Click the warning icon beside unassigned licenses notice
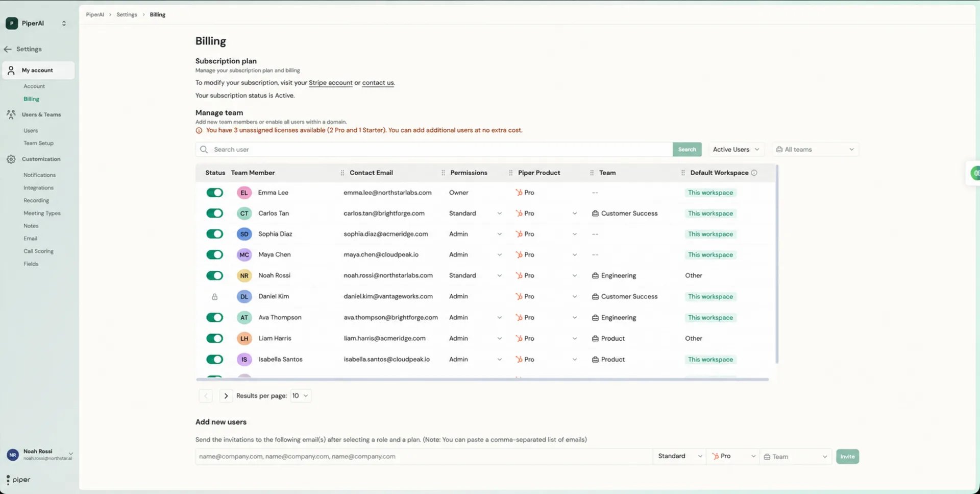Viewport: 980px width, 494px height. click(199, 130)
